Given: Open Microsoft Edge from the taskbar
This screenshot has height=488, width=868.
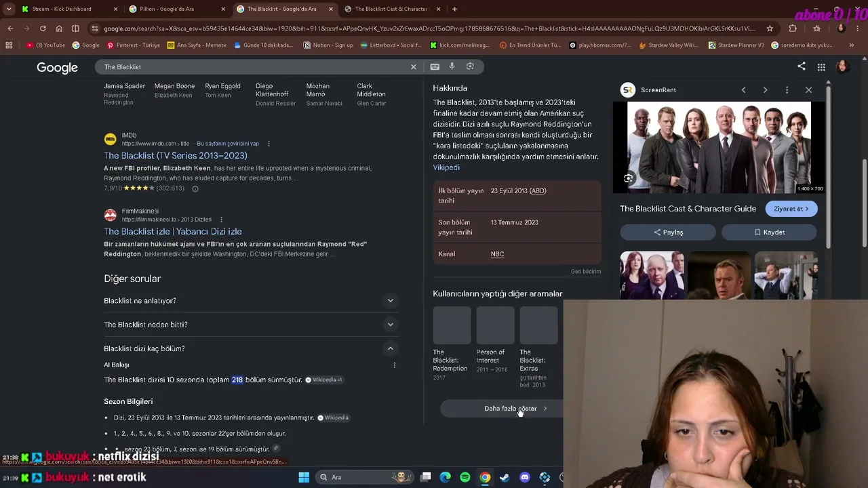Looking at the screenshot, I should click(x=446, y=477).
